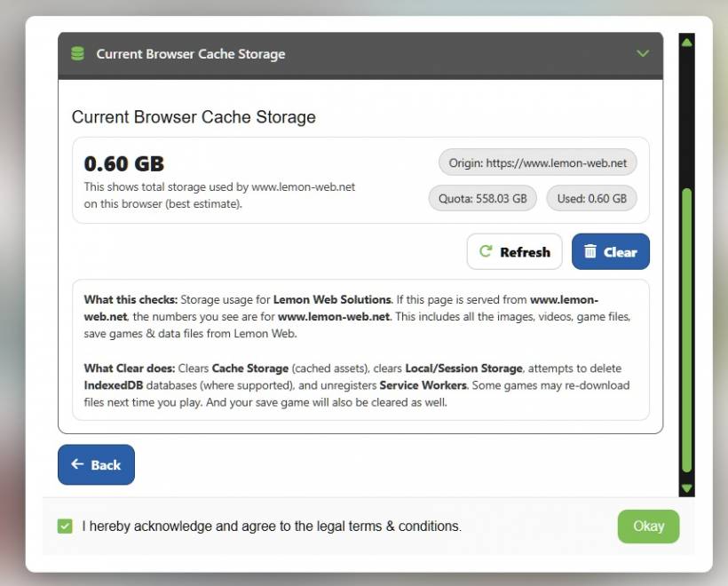728x586 pixels.
Task: Click the Origin lemon-web.net badge
Action: [538, 162]
